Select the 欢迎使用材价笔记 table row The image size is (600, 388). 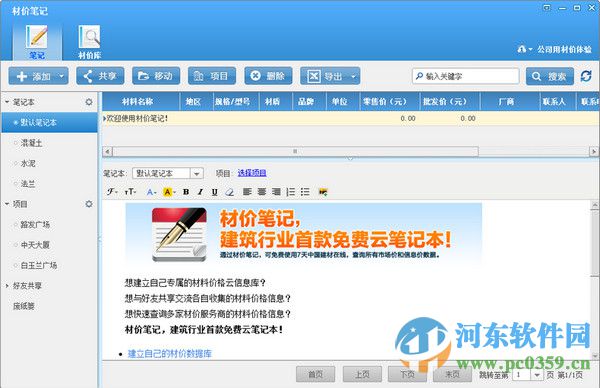coord(351,119)
